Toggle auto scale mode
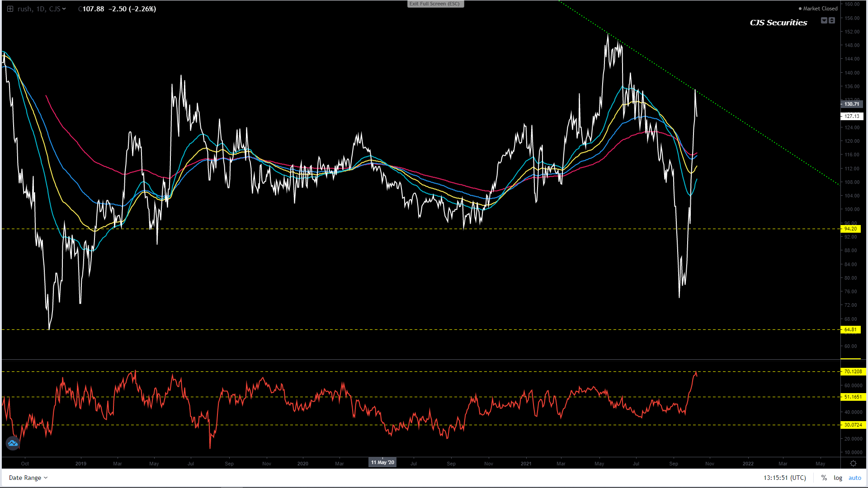This screenshot has width=868, height=488. [x=854, y=478]
